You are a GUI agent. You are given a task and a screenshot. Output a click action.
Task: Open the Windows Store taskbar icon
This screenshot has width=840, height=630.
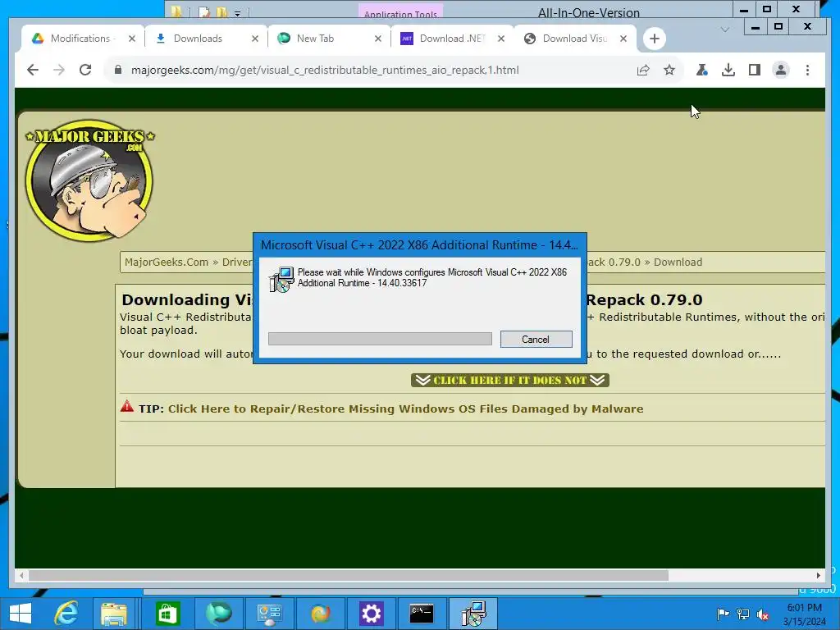tap(167, 614)
